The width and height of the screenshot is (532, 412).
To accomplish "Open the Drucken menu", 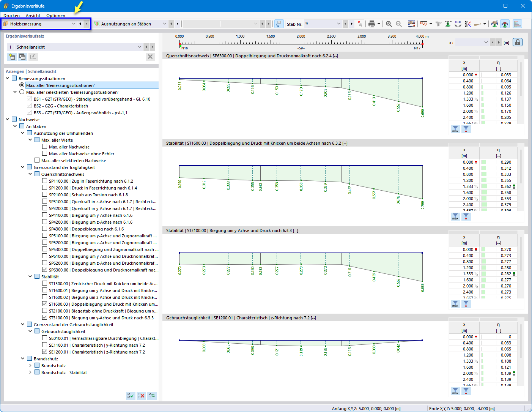I will point(12,16).
